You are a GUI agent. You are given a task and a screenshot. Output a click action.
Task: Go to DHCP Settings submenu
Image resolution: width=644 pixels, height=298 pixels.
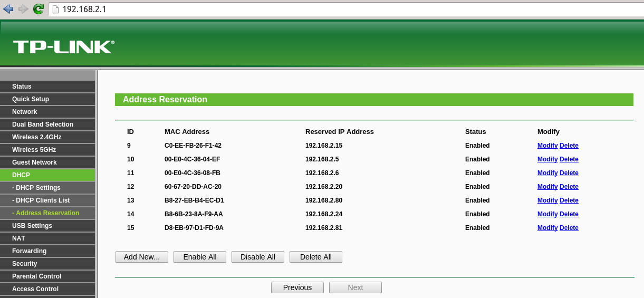click(47, 188)
